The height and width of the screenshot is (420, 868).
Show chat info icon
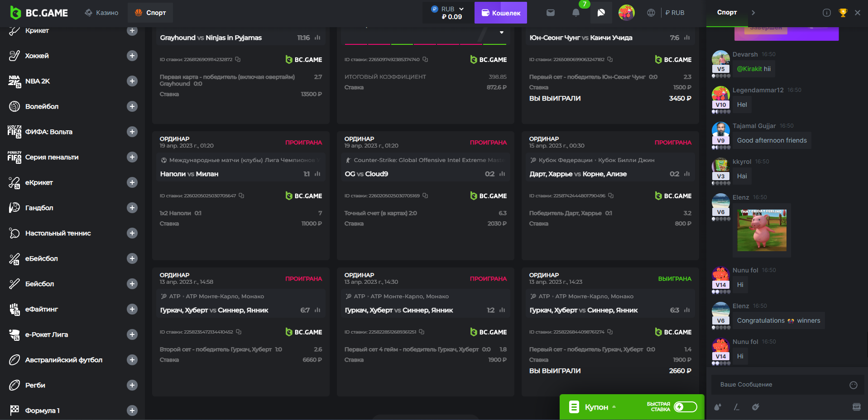(827, 13)
